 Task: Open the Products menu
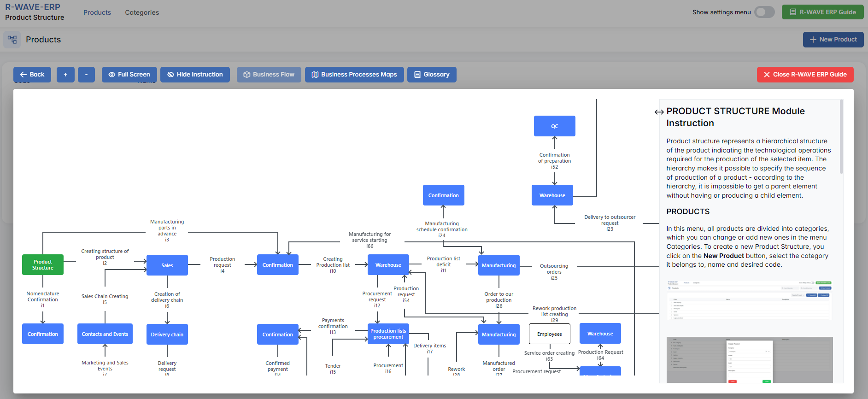(x=97, y=12)
